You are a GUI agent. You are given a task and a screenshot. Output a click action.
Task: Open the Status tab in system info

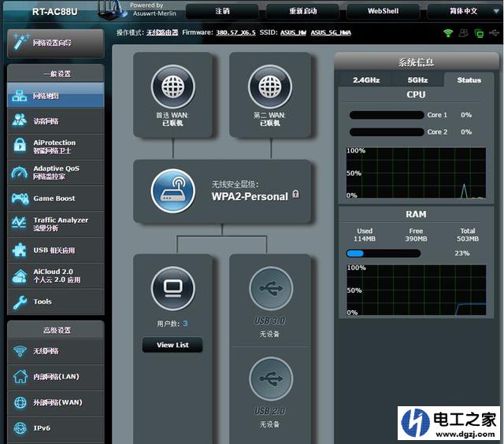coord(469,80)
